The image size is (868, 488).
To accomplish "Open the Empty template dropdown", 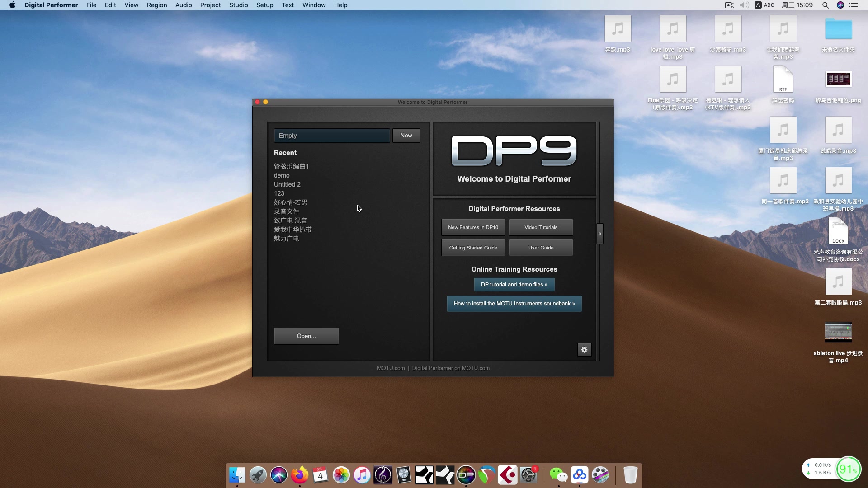I will coord(332,136).
